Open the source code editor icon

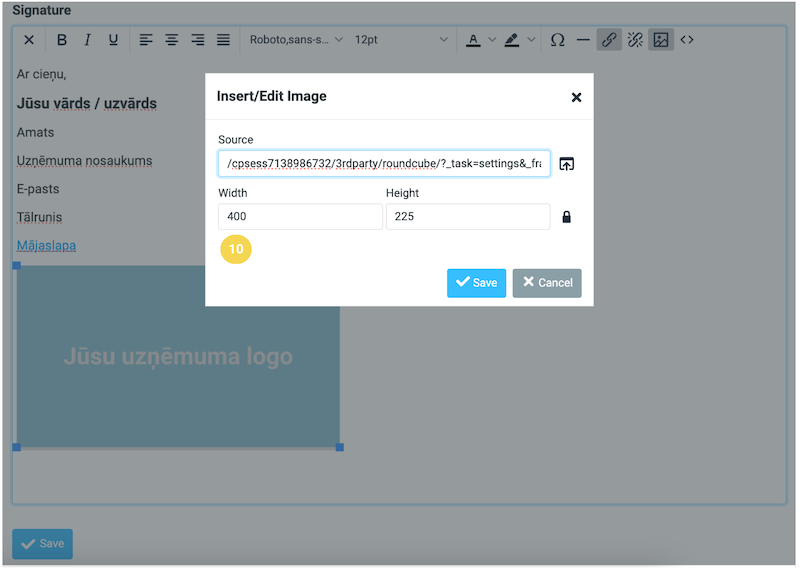tap(687, 40)
